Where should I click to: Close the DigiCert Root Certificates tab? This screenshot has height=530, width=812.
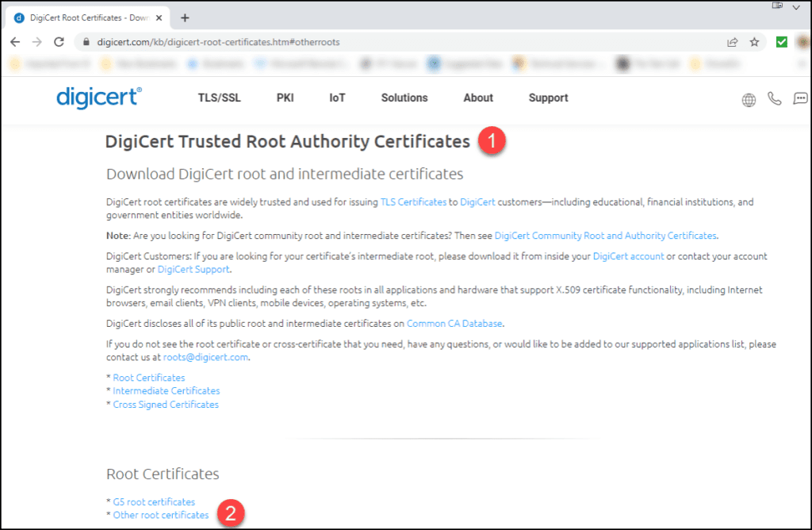(x=159, y=17)
